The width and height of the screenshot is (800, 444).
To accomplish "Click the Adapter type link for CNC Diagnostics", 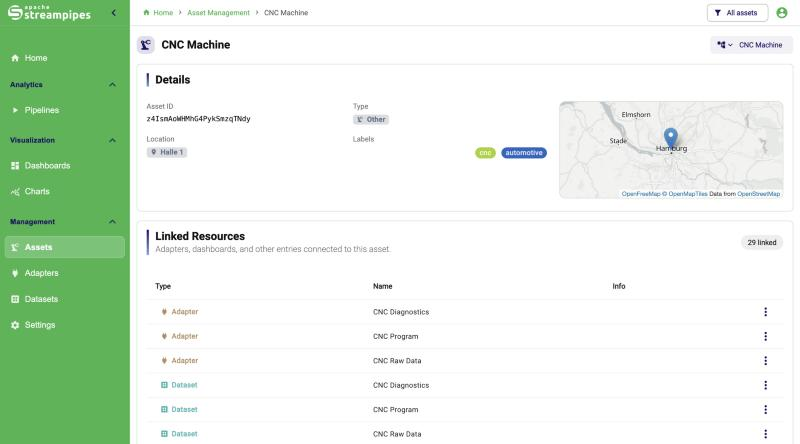I will (180, 312).
